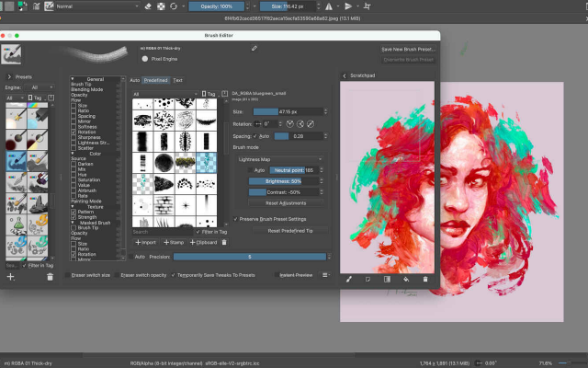Select Blending Mode in options list

[87, 89]
